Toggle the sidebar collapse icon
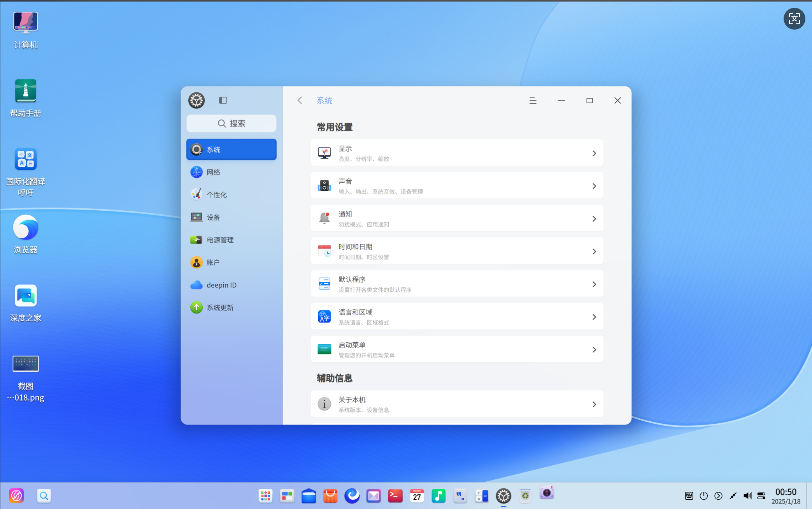 223,100
